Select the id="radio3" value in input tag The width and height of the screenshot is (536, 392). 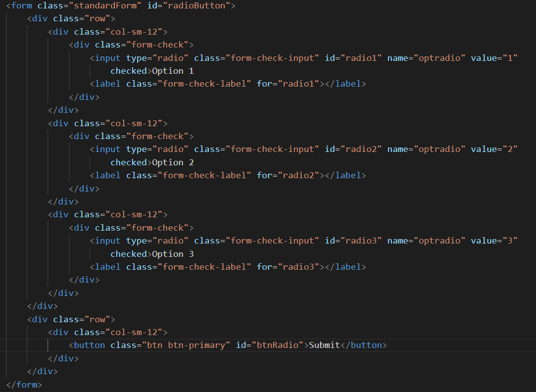coord(361,241)
